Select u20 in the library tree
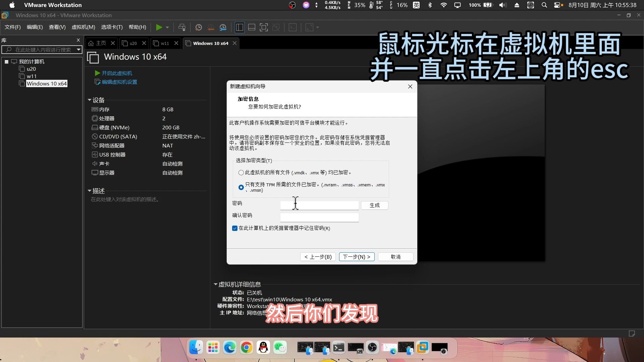 point(31,69)
